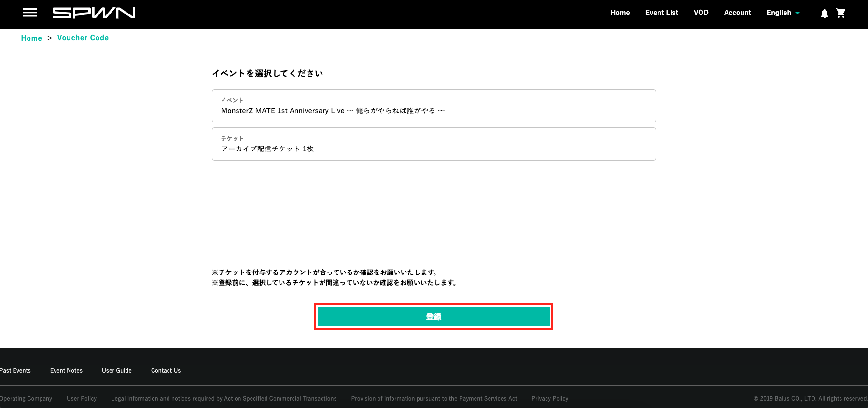Open the shopping cart icon
This screenshot has width=868, height=408.
[841, 13]
